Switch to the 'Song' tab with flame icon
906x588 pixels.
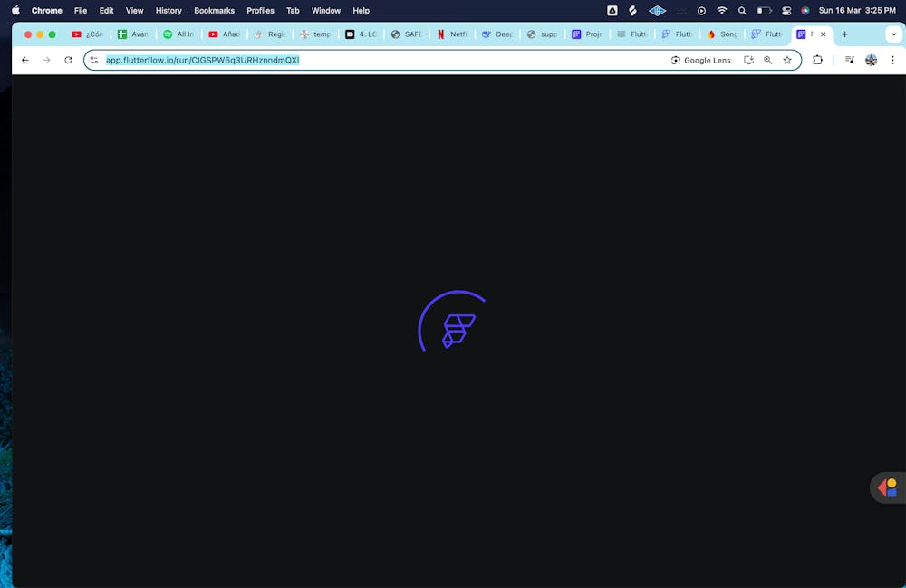(723, 34)
